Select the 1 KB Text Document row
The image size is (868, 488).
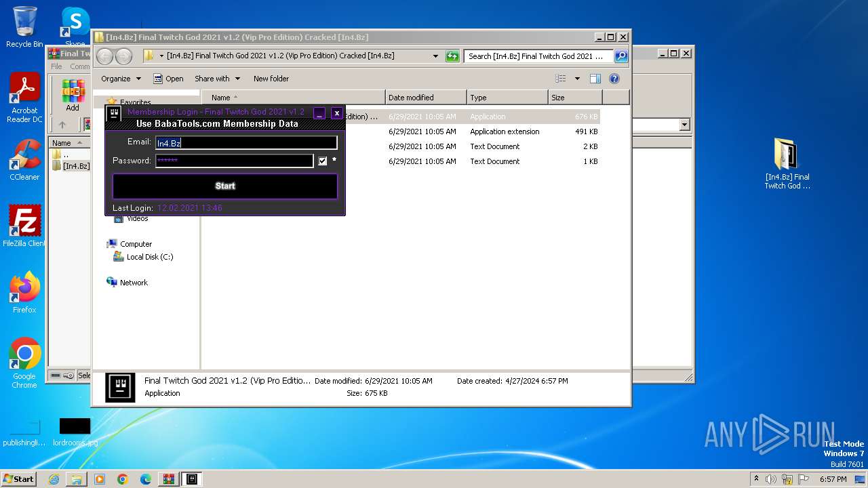pos(472,161)
